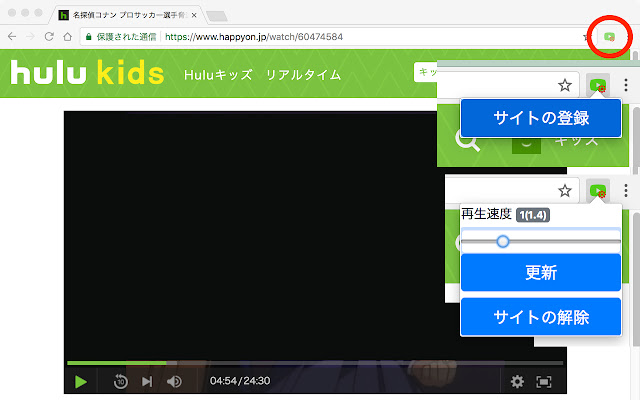This screenshot has height=400, width=640.
Task: Click the 更新 button
Action: coord(541,272)
